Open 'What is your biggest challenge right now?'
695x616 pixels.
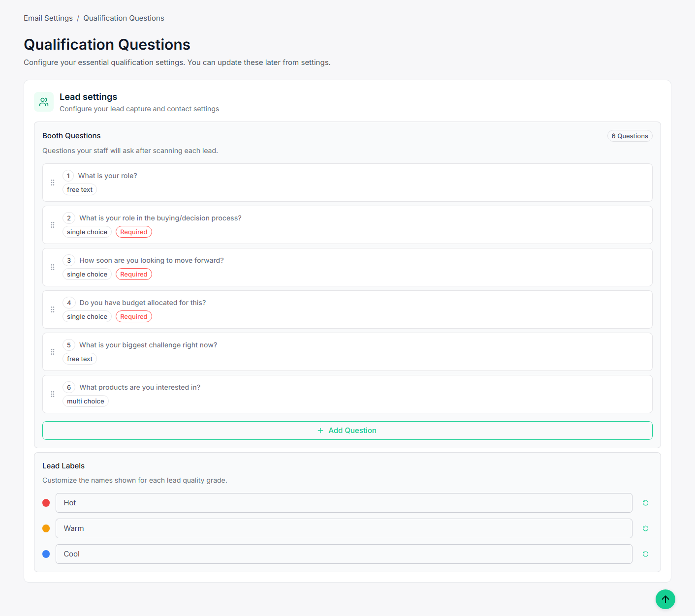[347, 352]
